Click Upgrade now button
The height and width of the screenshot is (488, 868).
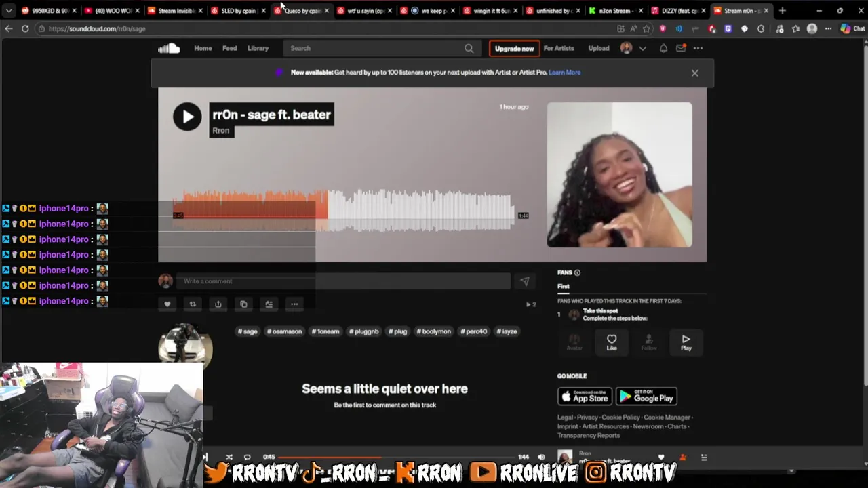[x=514, y=49]
